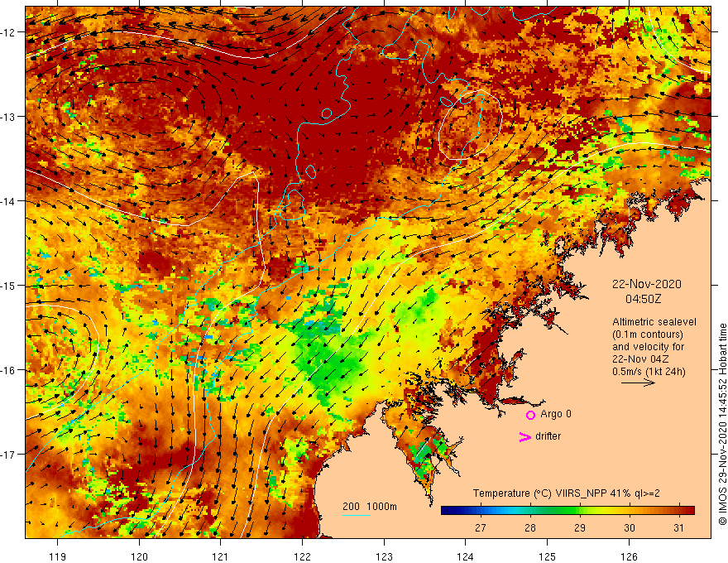Select the '22-Nov-2020' date text
The image size is (728, 563).
coord(646,284)
